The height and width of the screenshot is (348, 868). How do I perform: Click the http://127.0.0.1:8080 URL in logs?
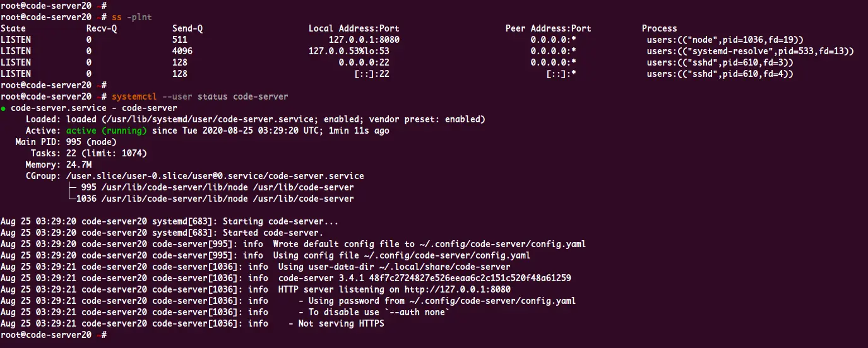458,289
